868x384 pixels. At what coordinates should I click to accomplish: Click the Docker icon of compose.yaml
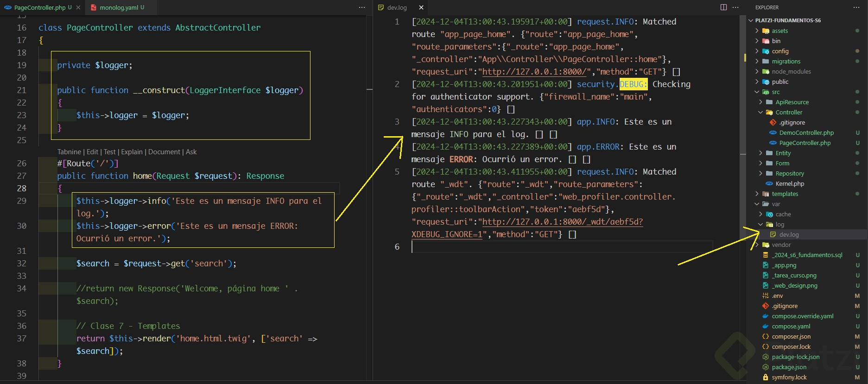766,327
